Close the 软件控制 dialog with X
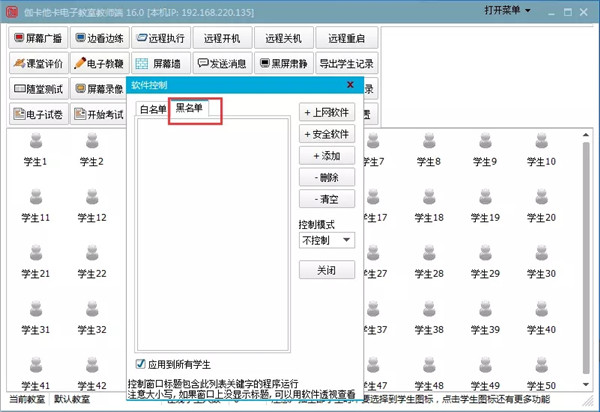The width and height of the screenshot is (600, 412). coord(350,86)
